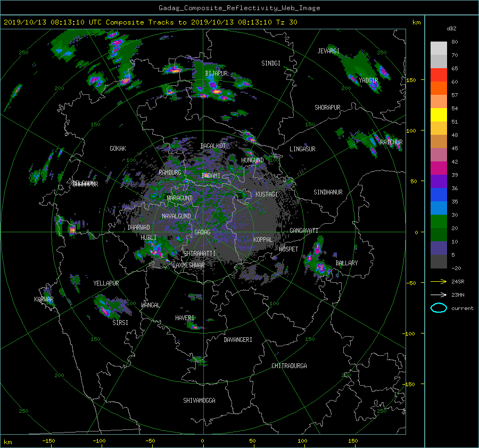The height and width of the screenshot is (448, 479).
Task: Select the CHITRADURGA city label
Action: 289,366
